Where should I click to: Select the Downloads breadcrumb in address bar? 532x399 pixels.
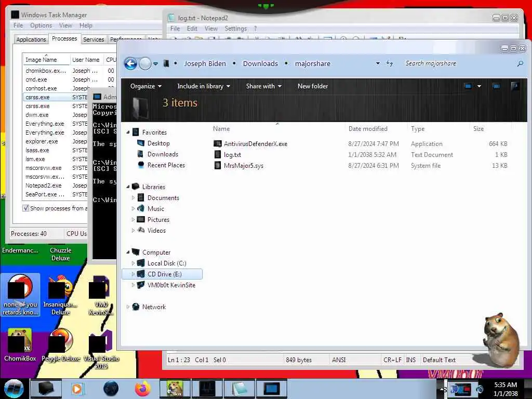pos(260,63)
